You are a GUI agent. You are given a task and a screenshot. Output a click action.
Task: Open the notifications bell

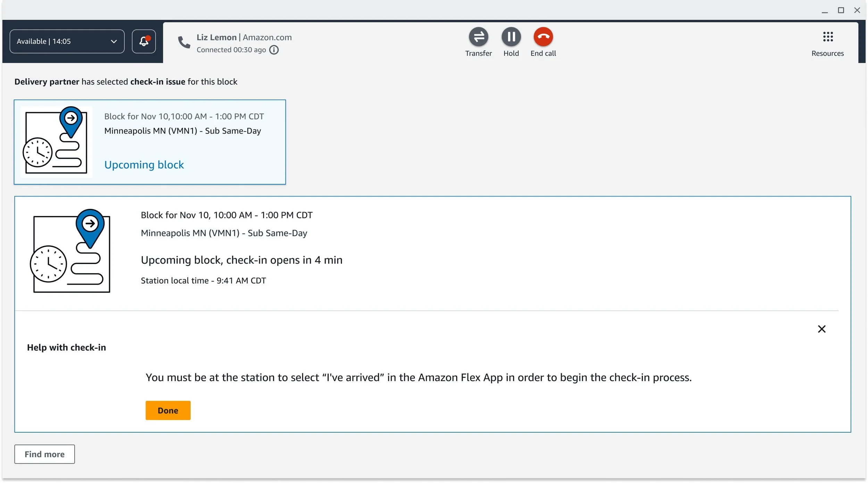click(144, 41)
